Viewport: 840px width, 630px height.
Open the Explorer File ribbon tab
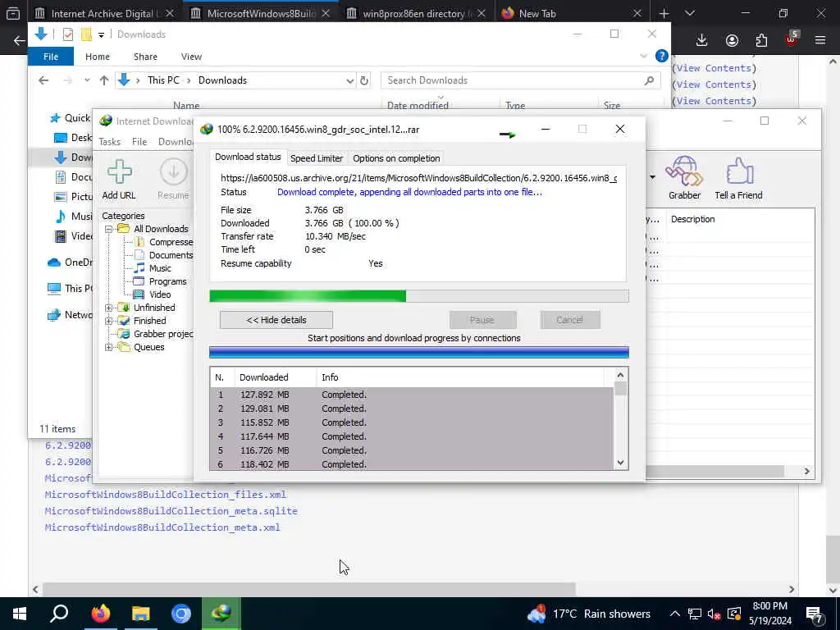[x=51, y=57]
